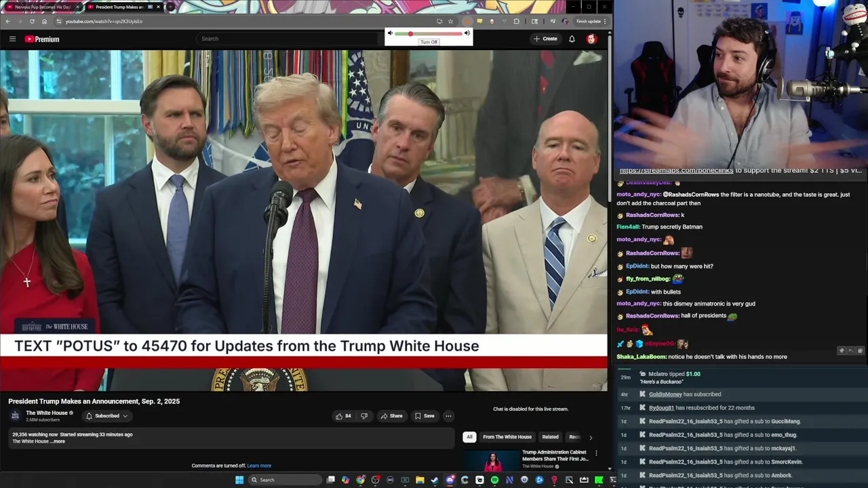Click the YouTube notifications bell

point(572,39)
